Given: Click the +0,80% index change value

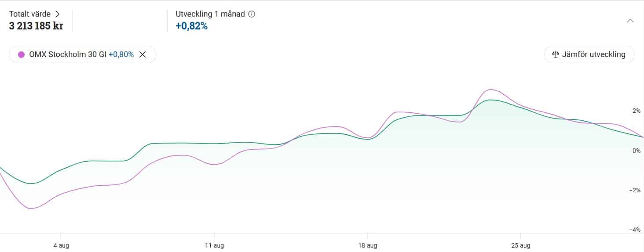Looking at the screenshot, I should (121, 54).
